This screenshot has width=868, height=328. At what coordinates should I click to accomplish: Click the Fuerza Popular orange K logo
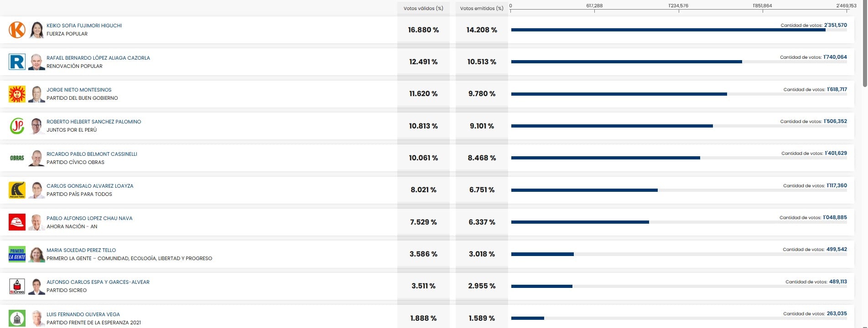17,30
